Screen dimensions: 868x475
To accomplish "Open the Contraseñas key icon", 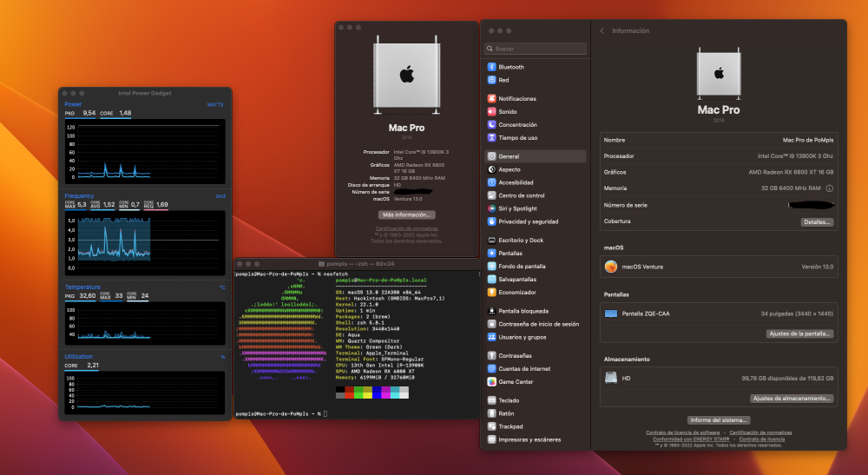I will [491, 355].
